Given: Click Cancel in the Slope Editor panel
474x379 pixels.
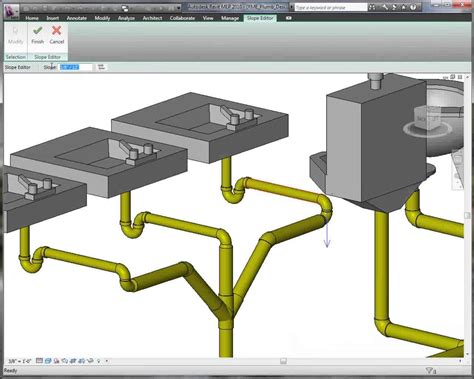Looking at the screenshot, I should [57, 35].
